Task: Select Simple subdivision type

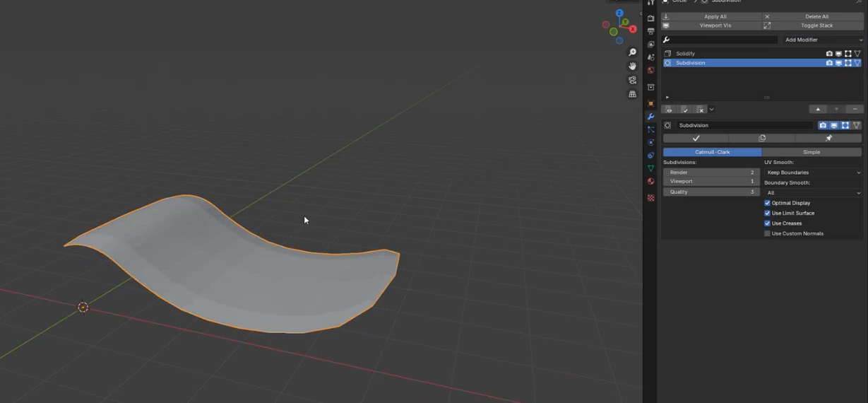Action: (811, 152)
